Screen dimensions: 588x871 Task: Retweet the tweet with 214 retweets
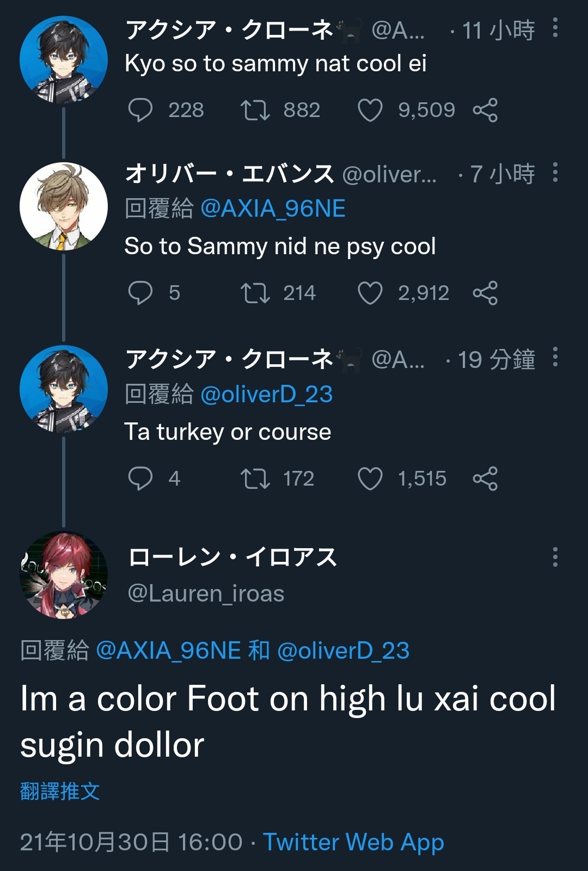pyautogui.click(x=255, y=293)
